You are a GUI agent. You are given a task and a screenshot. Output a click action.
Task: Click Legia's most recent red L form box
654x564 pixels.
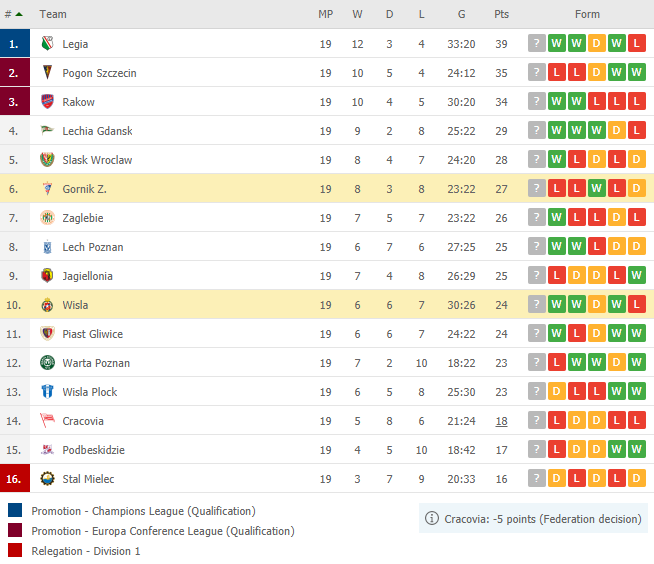click(x=636, y=43)
